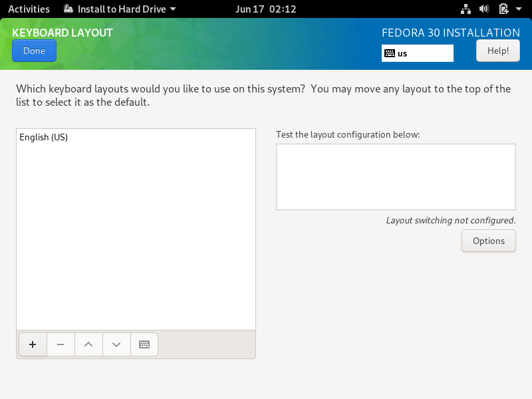Select English (US) in the layout list
This screenshot has width=532, height=399.
tap(136, 137)
